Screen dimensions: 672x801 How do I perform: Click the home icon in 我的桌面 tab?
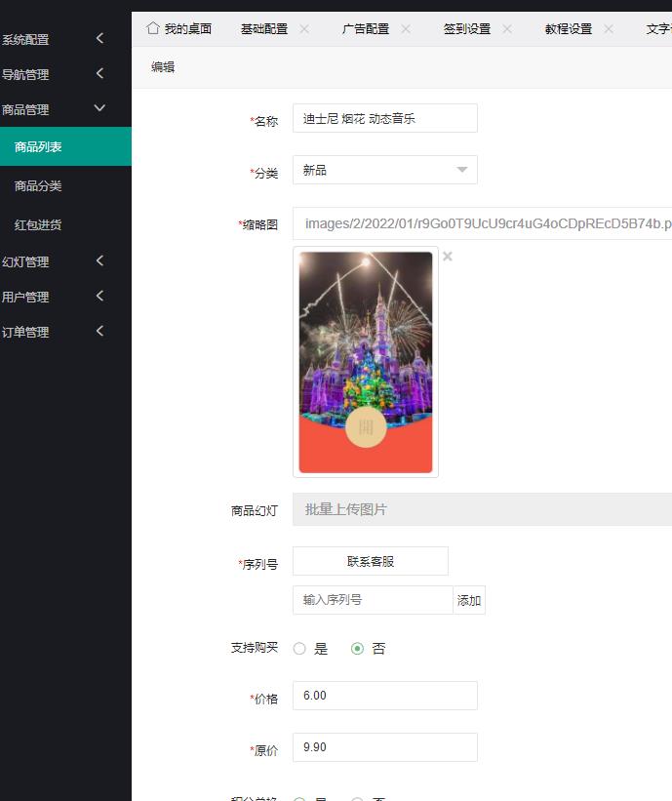[153, 28]
